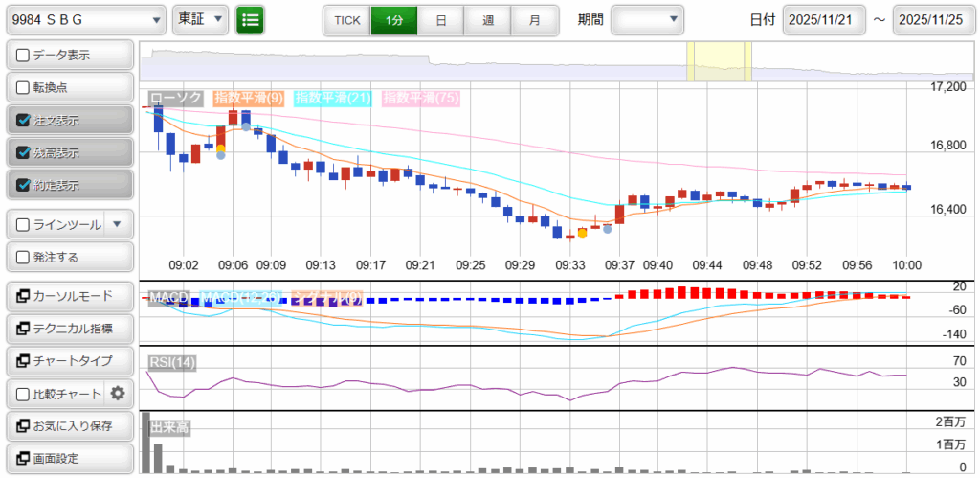
Task: Click the yellow order marker near 09:33
Action: point(582,233)
